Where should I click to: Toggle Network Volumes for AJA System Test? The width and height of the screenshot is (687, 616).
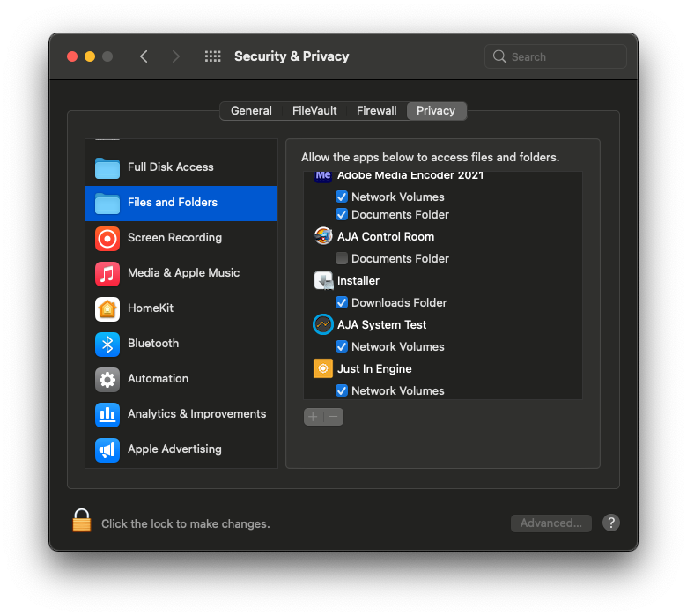tap(342, 346)
